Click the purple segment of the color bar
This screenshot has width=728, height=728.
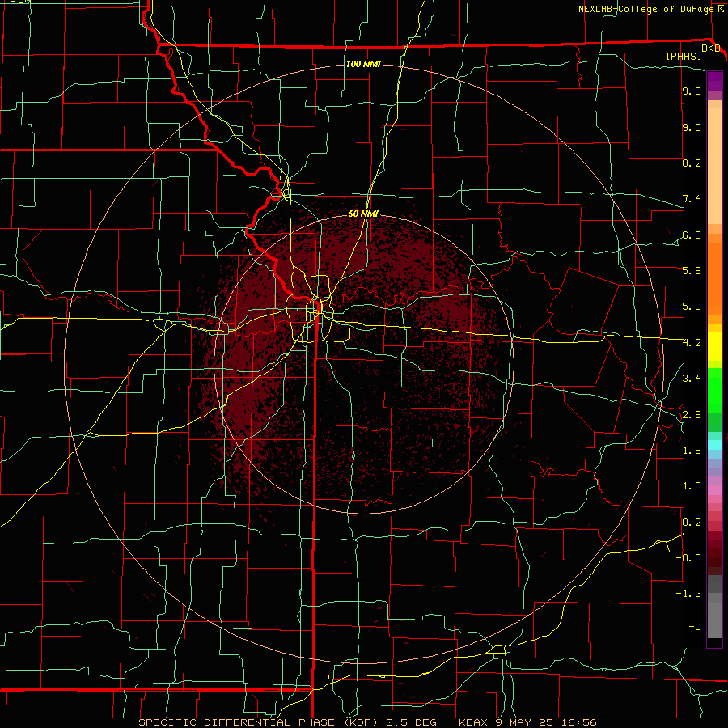click(714, 81)
